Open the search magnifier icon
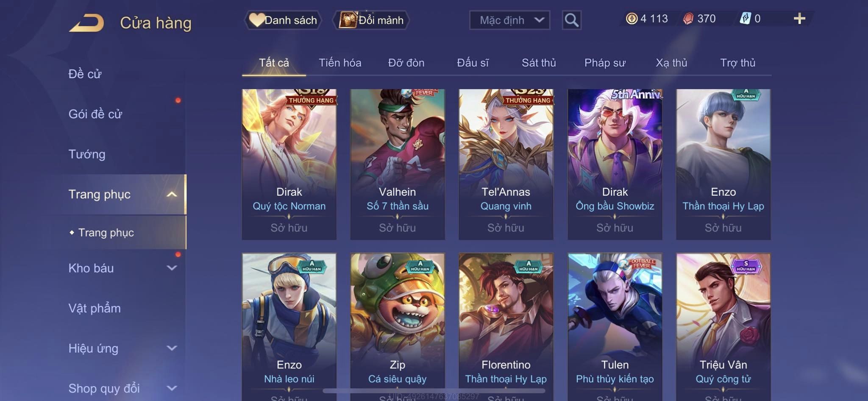868x401 pixels. (x=571, y=20)
